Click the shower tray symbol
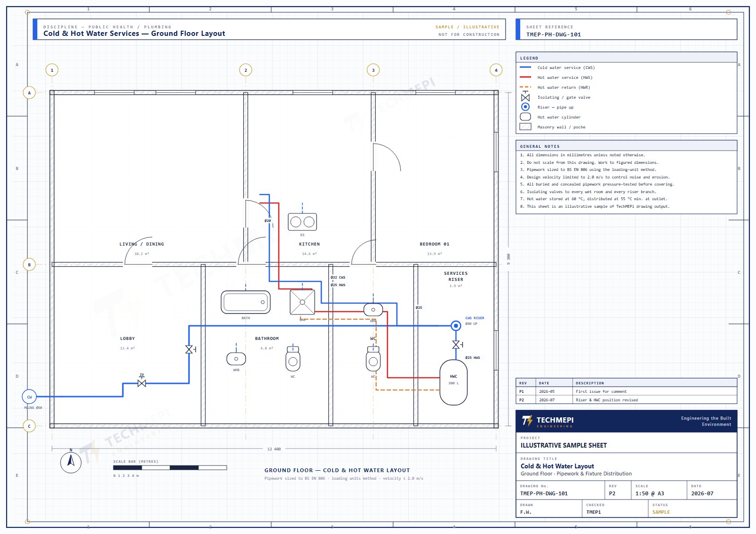This screenshot has width=756, height=534. coord(302,302)
